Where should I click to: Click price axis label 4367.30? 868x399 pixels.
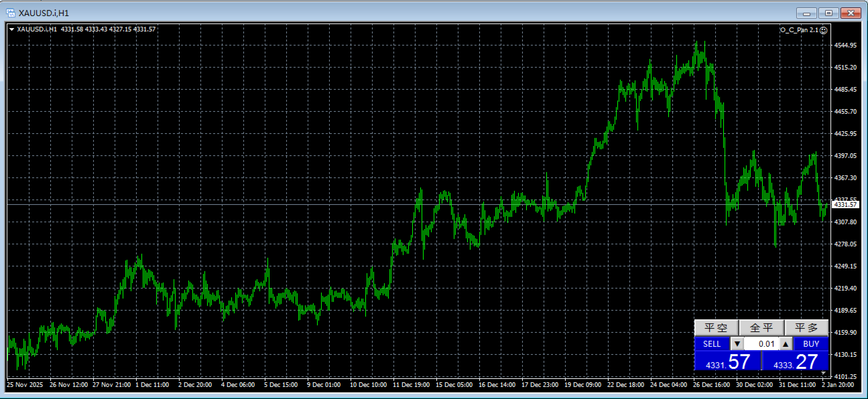[846, 178]
